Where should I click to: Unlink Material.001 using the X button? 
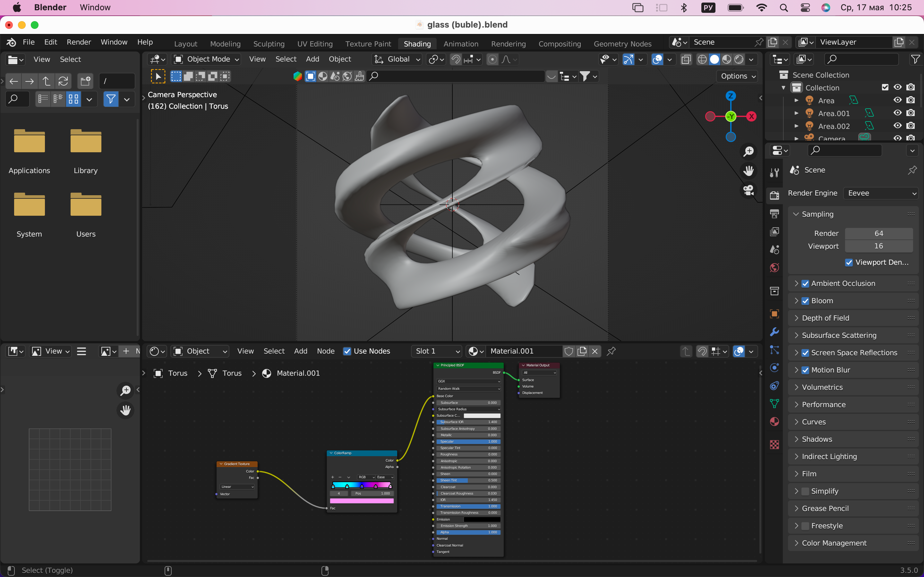click(x=595, y=351)
